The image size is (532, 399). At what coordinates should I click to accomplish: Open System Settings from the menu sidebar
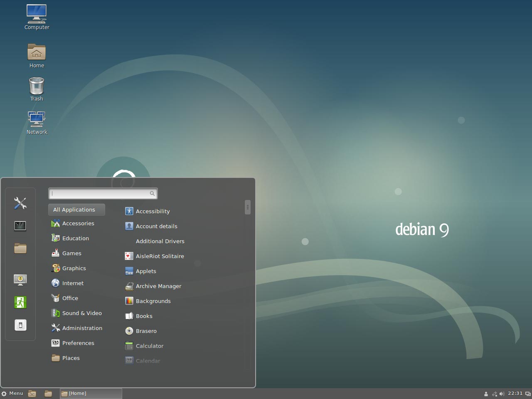click(20, 203)
